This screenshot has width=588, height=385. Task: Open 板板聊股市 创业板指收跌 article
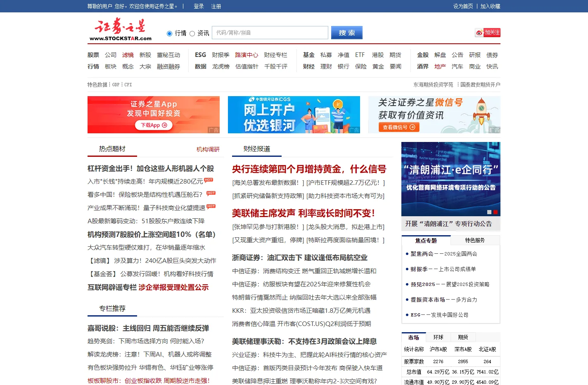[149, 380]
